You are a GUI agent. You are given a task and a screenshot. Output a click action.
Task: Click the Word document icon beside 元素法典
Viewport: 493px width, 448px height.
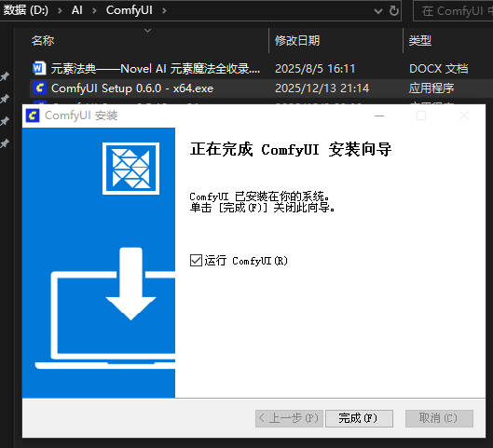click(39, 68)
